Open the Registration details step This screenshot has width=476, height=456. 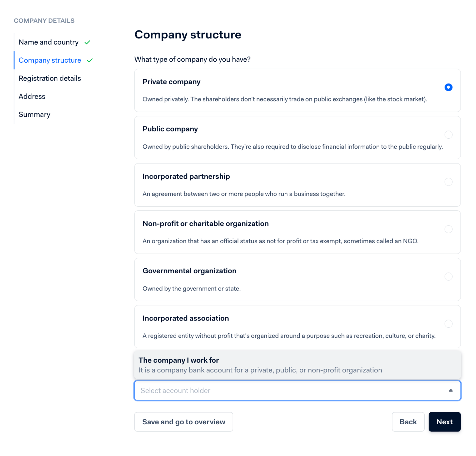tap(50, 78)
